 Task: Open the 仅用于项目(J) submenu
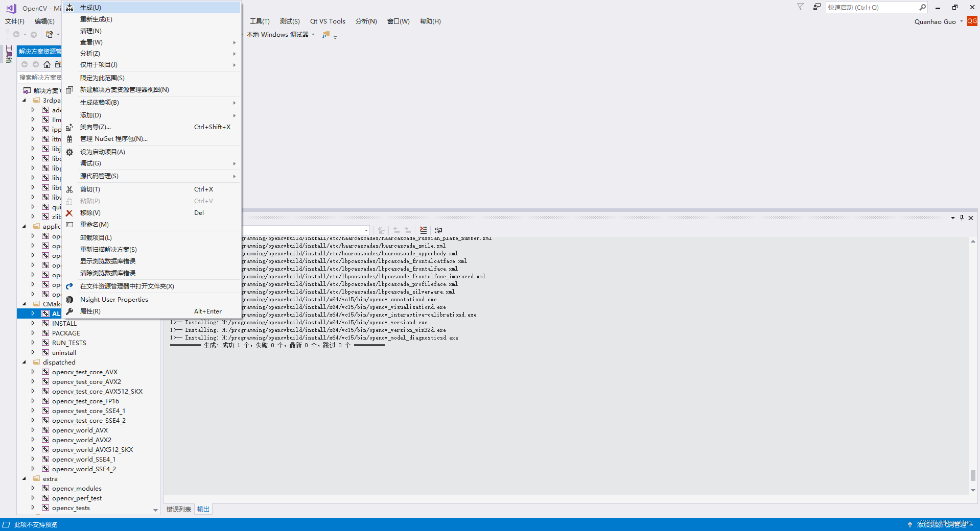tap(151, 65)
